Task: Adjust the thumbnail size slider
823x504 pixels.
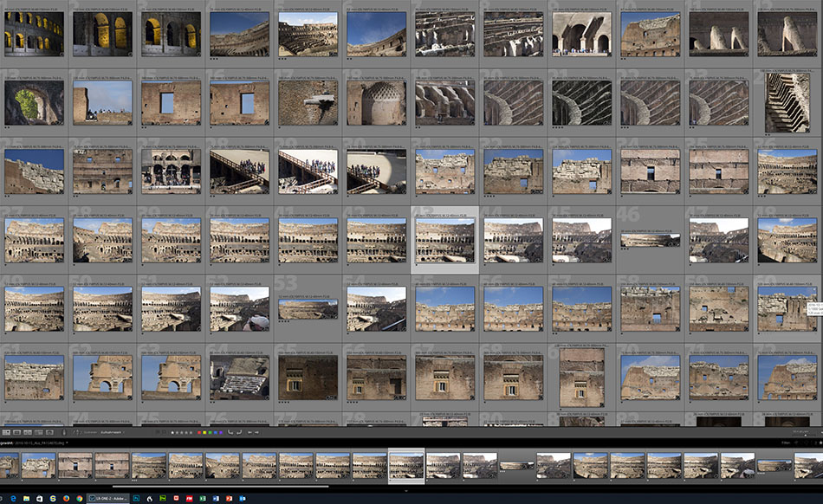Action: tap(805, 435)
